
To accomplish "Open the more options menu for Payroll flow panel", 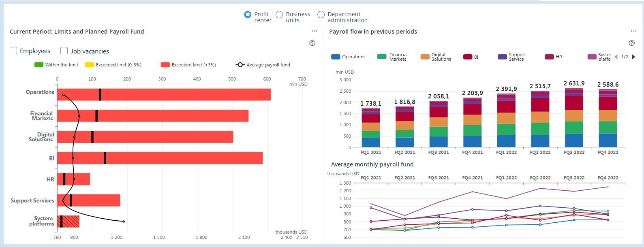I will [x=633, y=31].
